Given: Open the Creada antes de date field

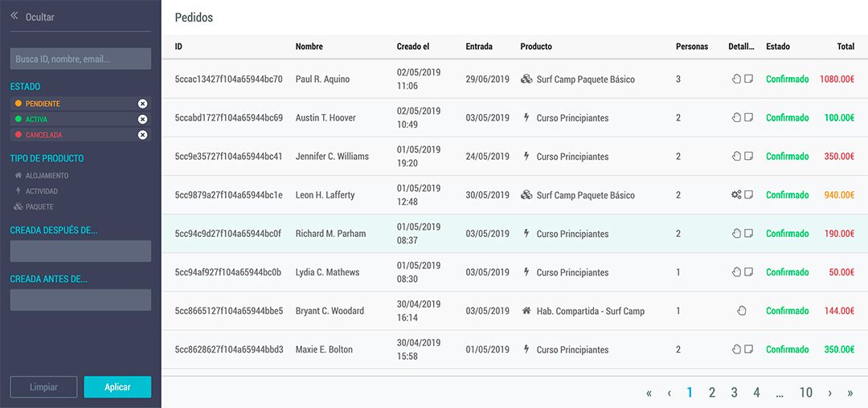Looking at the screenshot, I should click(x=80, y=300).
